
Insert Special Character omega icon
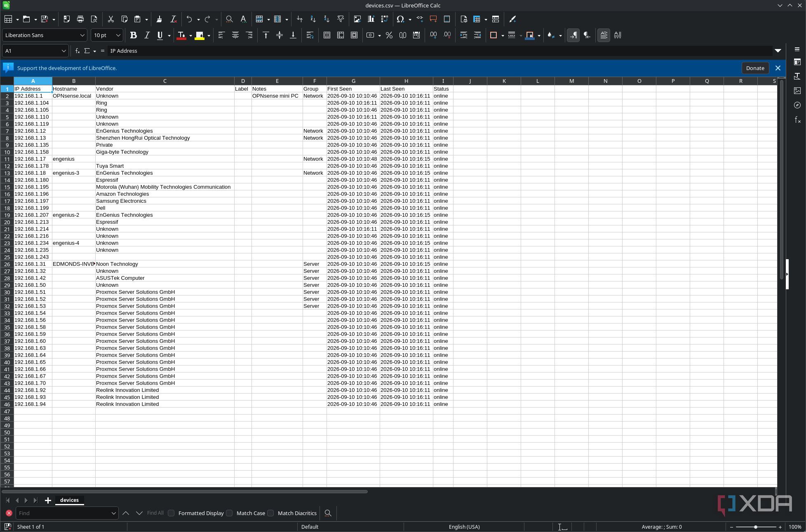[400, 19]
